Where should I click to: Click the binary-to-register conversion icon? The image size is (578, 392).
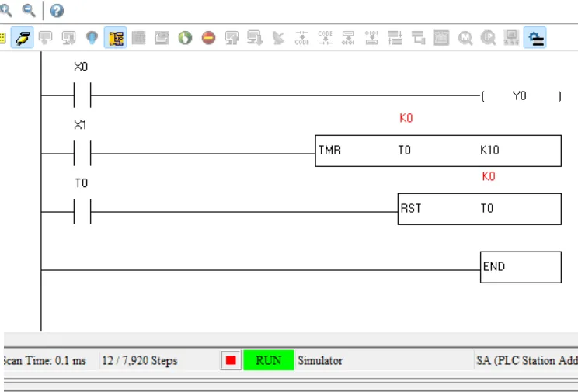tap(371, 37)
